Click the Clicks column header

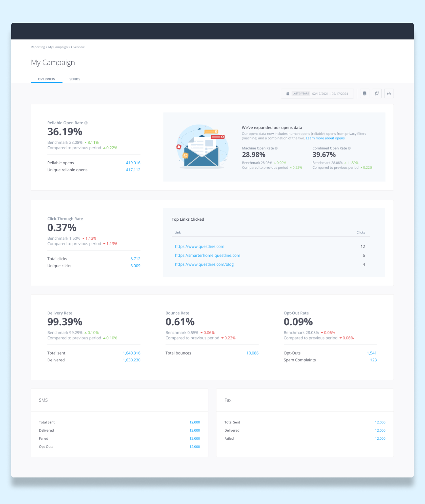pyautogui.click(x=361, y=233)
